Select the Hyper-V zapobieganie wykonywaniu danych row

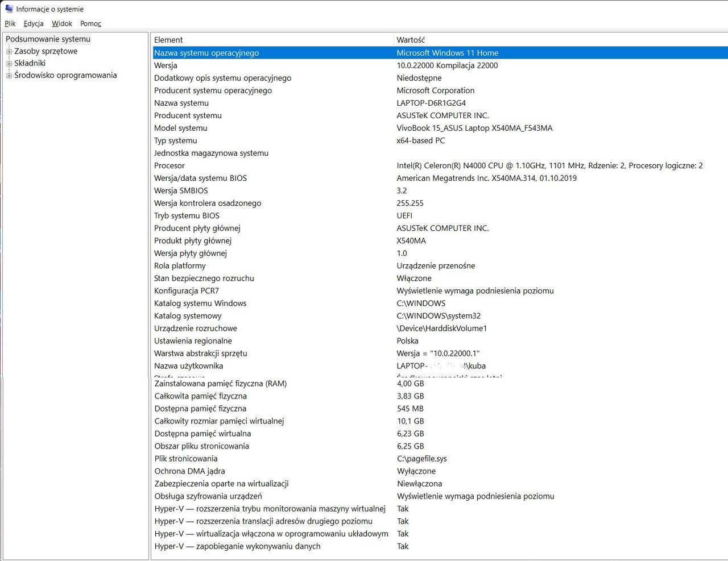coord(440,546)
